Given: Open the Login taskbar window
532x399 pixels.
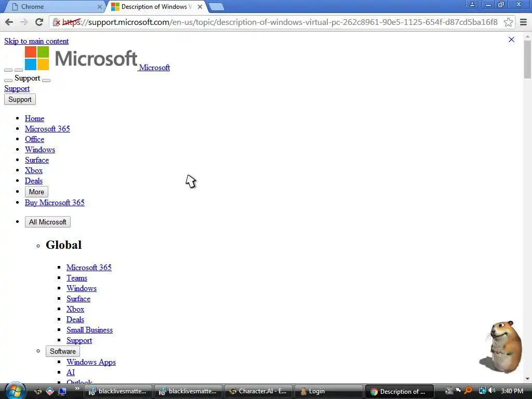Looking at the screenshot, I should pos(328,391).
